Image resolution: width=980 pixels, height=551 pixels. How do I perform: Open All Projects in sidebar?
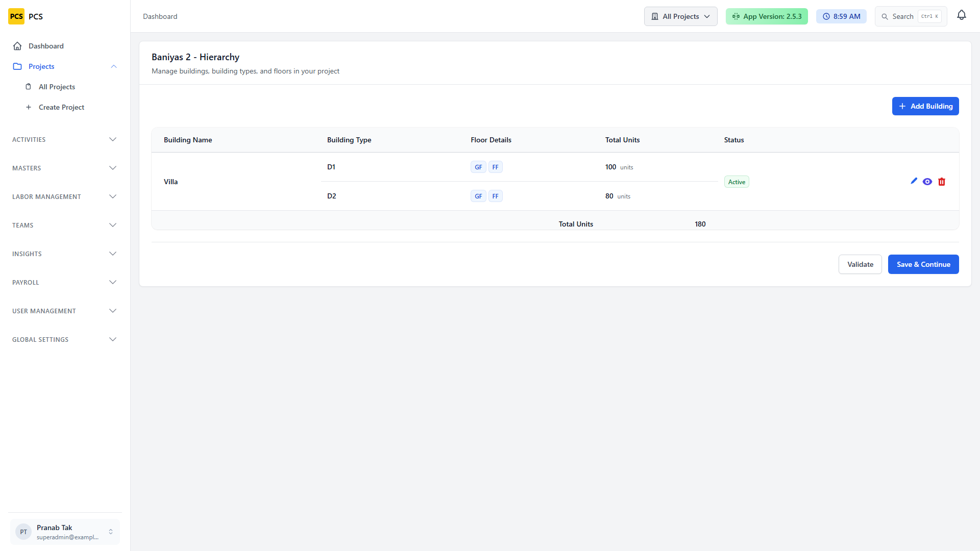click(x=57, y=87)
